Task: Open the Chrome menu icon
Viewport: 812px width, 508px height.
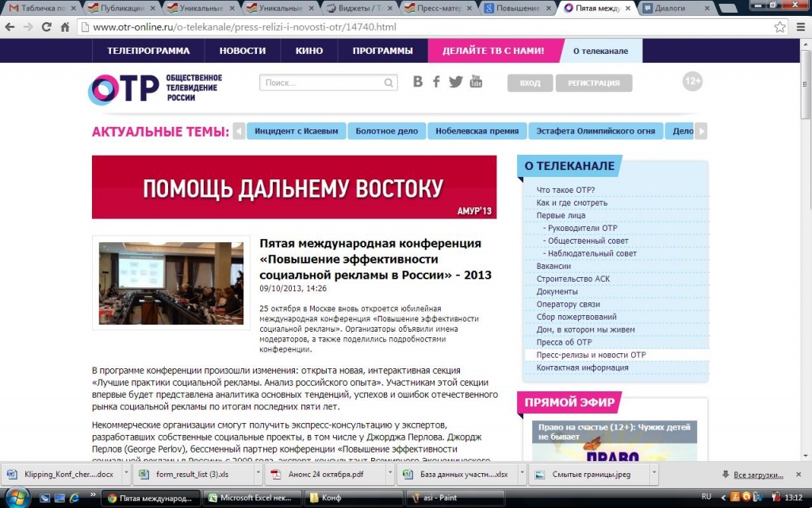Action: pos(801,27)
